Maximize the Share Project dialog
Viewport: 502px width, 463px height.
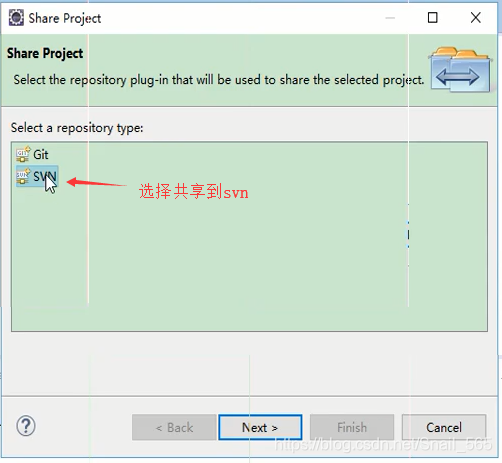pyautogui.click(x=432, y=18)
